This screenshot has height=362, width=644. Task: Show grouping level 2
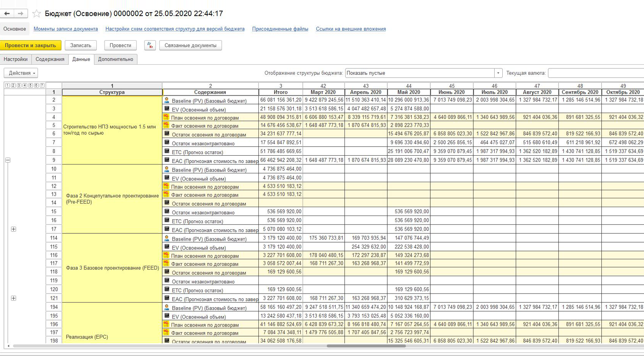13,85
